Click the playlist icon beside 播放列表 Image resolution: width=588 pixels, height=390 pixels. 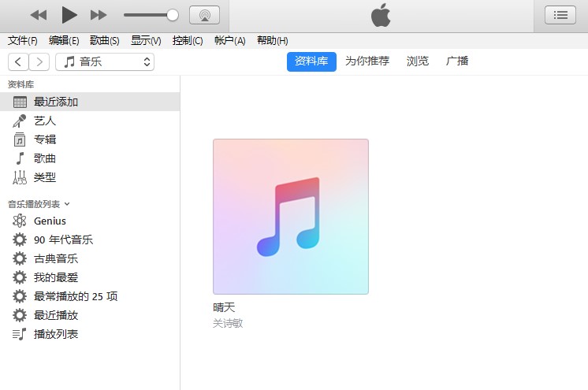coord(20,334)
